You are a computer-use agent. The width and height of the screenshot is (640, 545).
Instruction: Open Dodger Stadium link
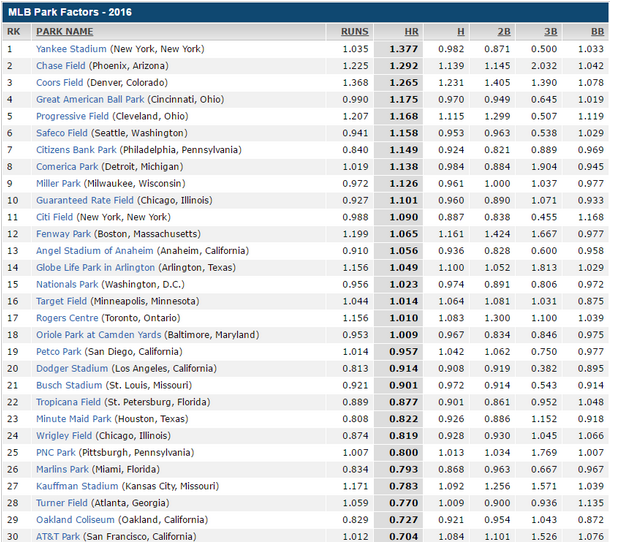(x=72, y=369)
